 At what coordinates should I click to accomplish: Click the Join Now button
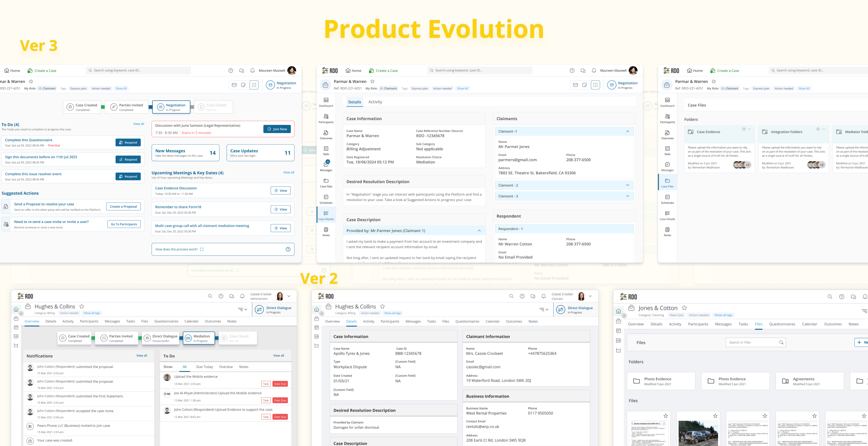click(277, 129)
